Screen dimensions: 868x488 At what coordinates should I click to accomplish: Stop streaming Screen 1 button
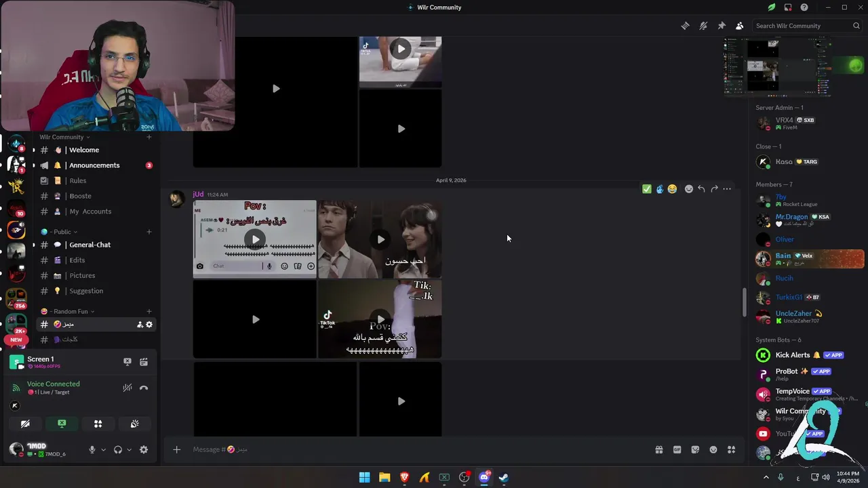pos(127,362)
